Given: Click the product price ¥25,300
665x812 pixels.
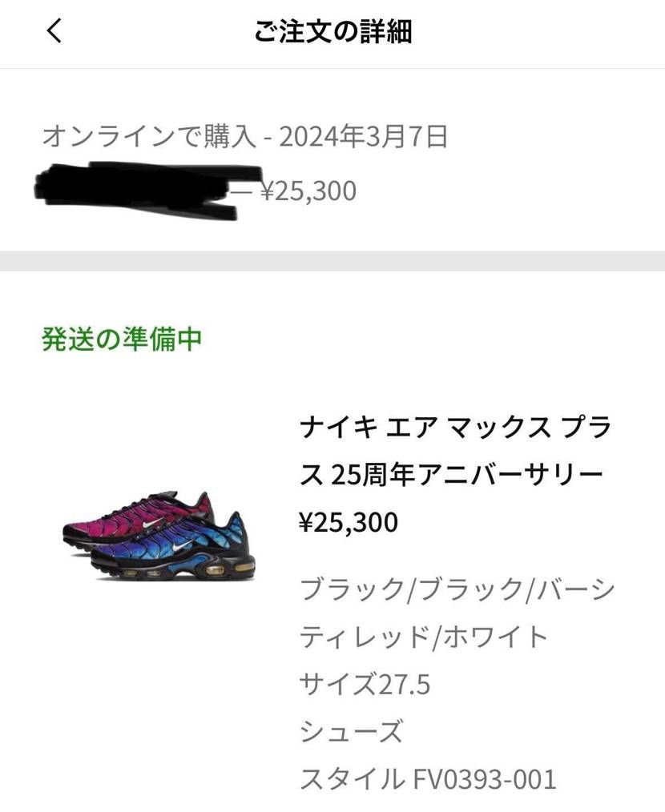Looking at the screenshot, I should point(349,522).
